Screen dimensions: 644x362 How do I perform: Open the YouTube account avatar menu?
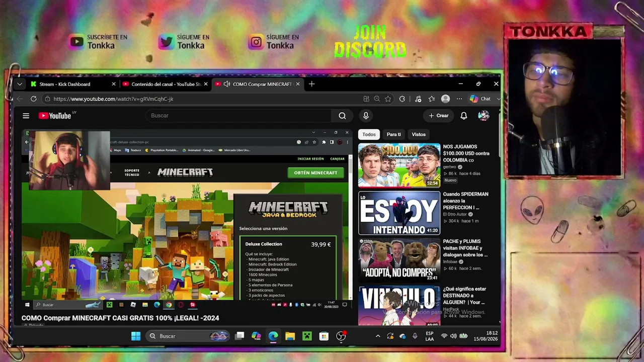click(484, 116)
